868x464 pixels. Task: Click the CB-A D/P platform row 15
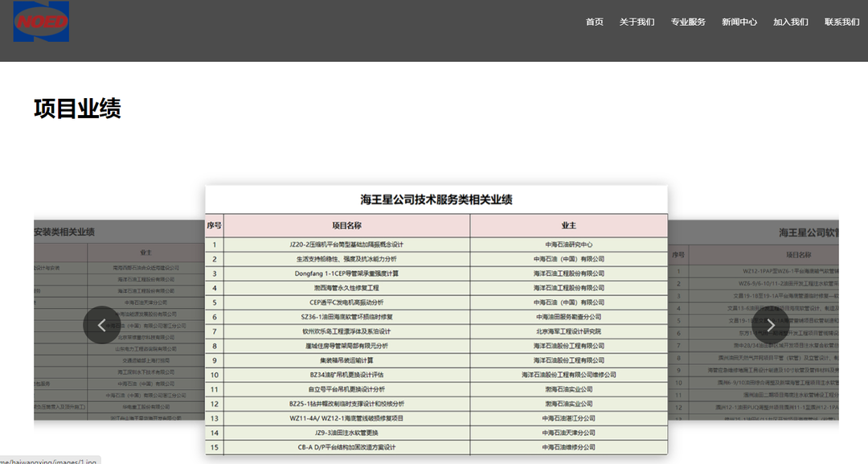pyautogui.click(x=346, y=447)
